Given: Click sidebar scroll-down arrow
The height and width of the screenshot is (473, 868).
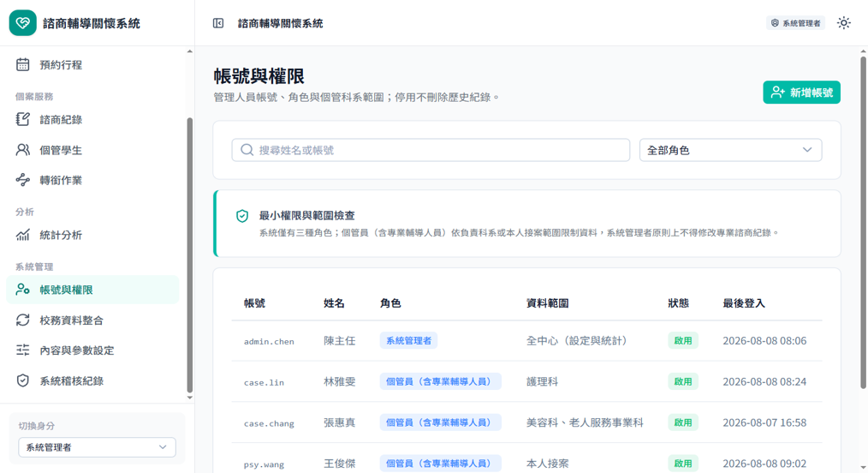Looking at the screenshot, I should (190, 397).
